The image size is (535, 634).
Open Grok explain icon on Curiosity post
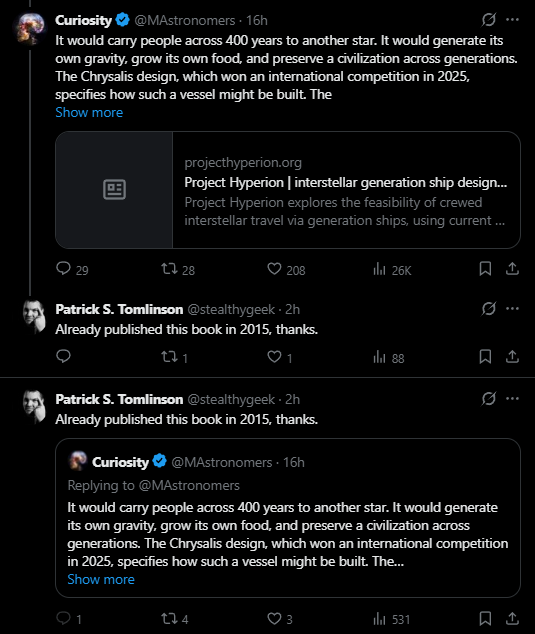coord(488,19)
